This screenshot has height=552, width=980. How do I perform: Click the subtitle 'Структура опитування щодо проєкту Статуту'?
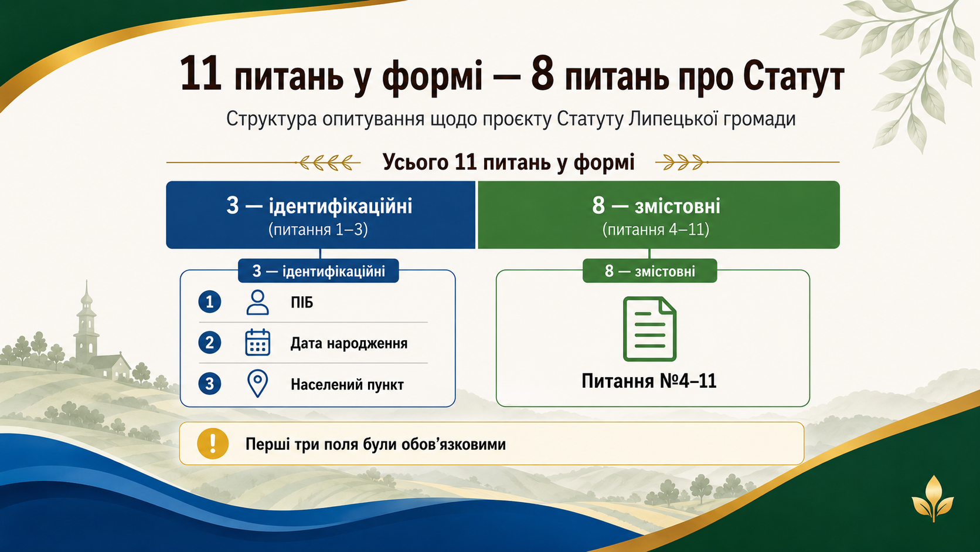[425, 119]
